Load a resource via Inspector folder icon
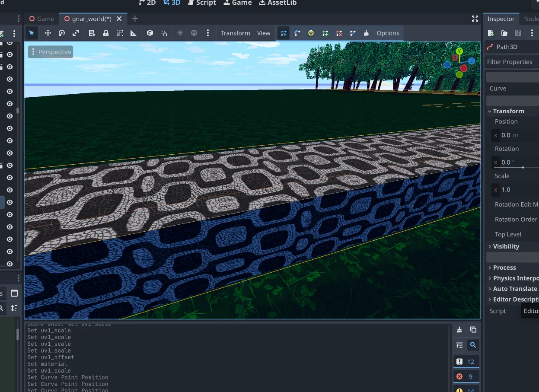The image size is (539, 392). tap(504, 33)
